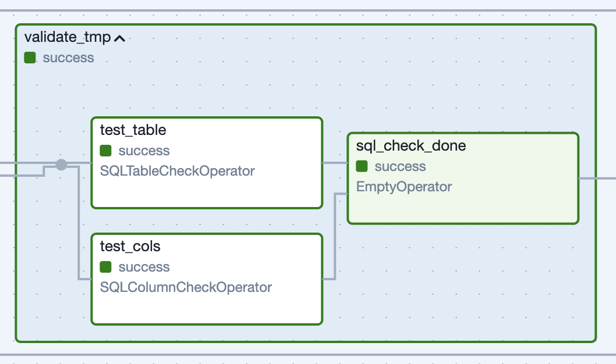Click the edge connecting test_table to sql_check_done
Screen dimensions: 616x364
tap(335, 163)
